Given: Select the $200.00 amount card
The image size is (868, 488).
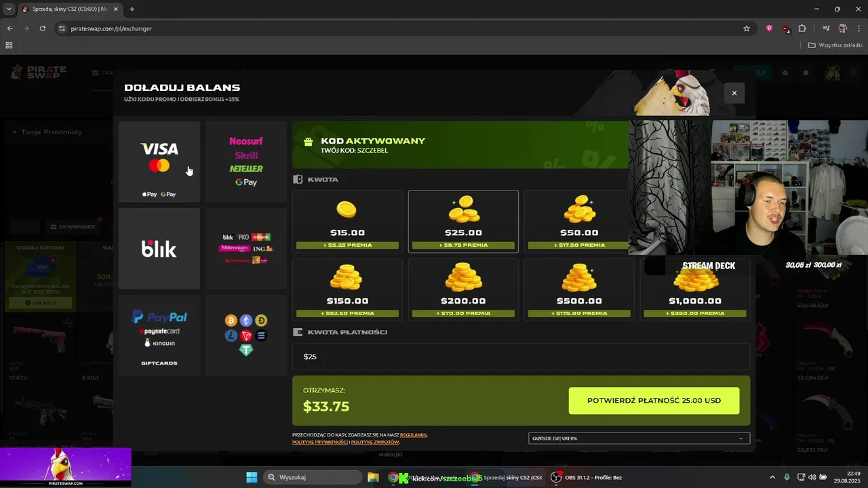Looking at the screenshot, I should (x=463, y=289).
